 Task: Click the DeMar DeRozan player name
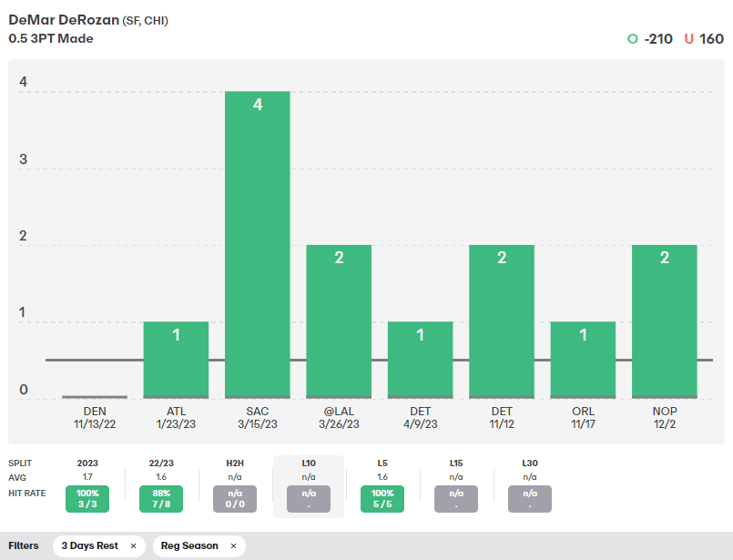[x=64, y=20]
